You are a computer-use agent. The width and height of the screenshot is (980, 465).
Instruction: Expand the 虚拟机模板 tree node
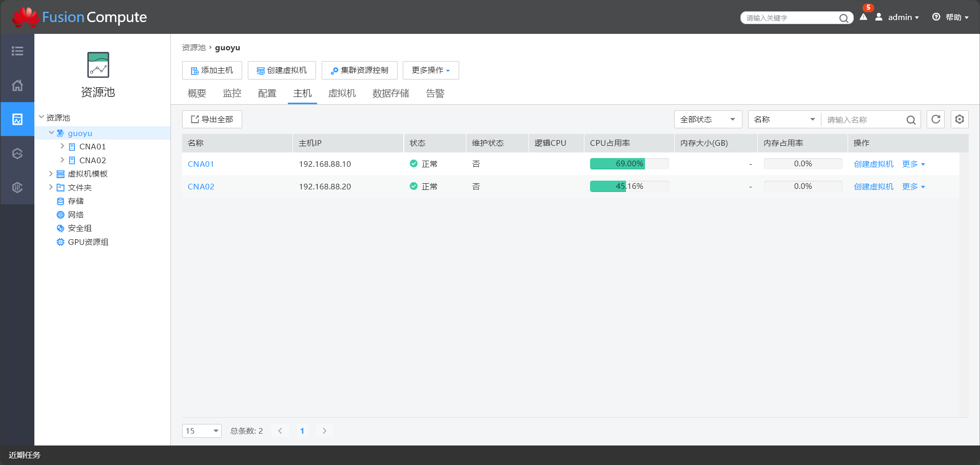pos(51,173)
